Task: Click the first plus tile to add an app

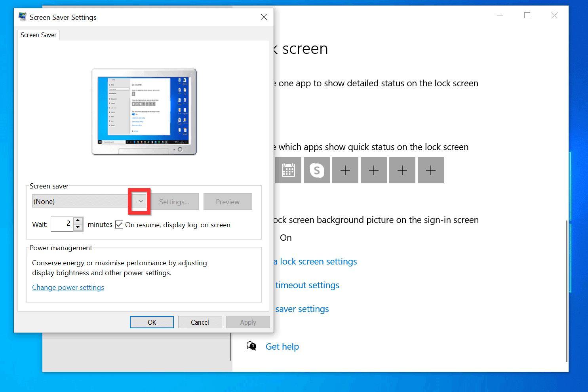Action: coord(345,170)
